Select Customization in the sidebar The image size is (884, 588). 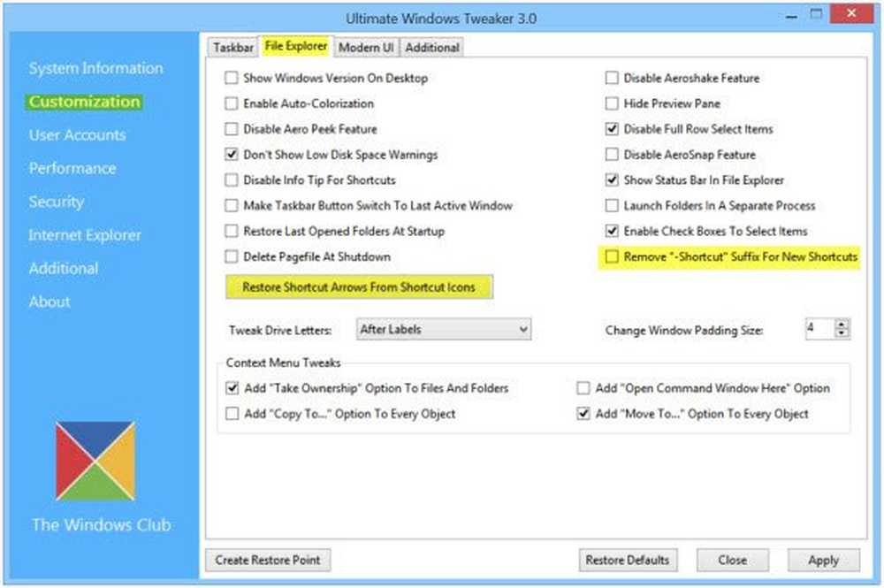(84, 102)
